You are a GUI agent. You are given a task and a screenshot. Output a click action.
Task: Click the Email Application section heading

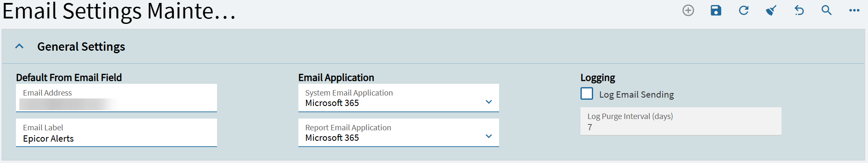click(336, 78)
